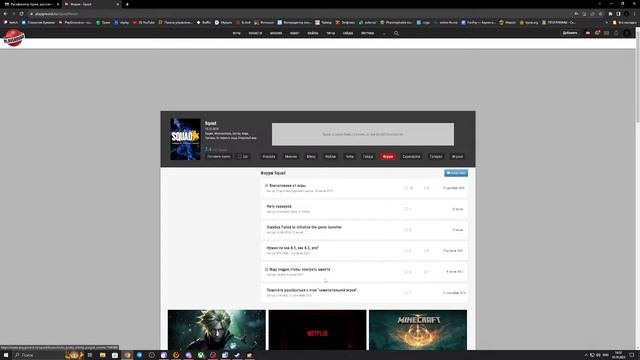Image resolution: width=640 pixels, height=360 pixels.
Task: Open the Chrome three-dot menu
Action: [x=634, y=14]
